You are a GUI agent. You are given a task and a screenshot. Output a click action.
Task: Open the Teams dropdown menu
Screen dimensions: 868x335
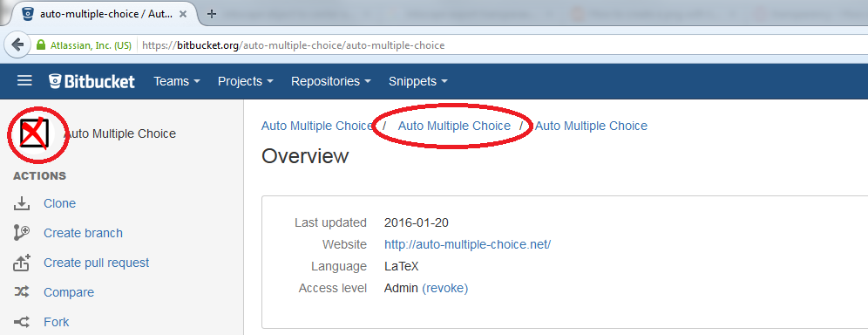pyautogui.click(x=177, y=81)
